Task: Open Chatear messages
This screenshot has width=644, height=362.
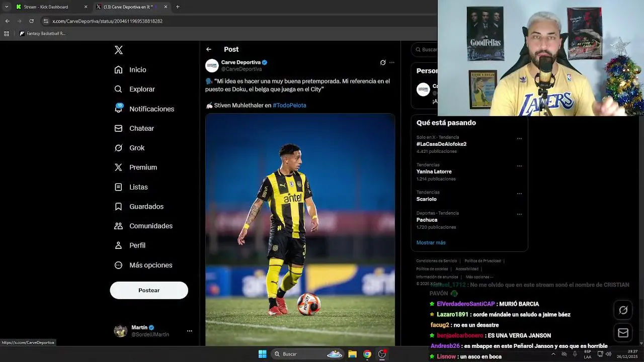Action: [x=134, y=128]
